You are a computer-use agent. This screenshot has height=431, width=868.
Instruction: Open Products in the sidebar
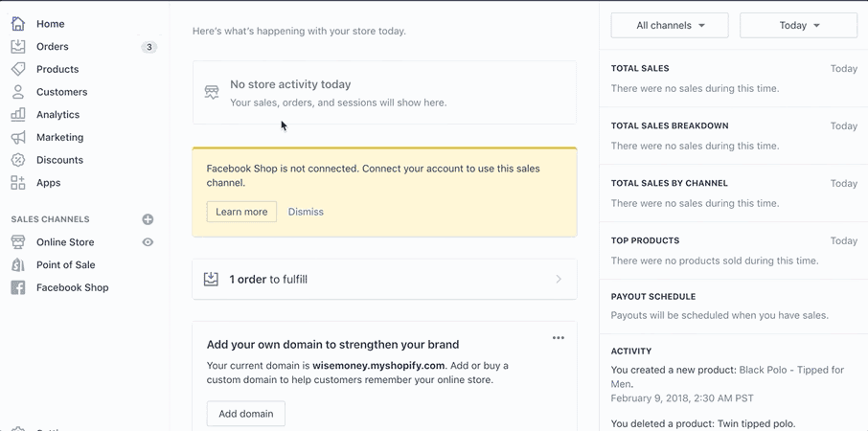(57, 69)
